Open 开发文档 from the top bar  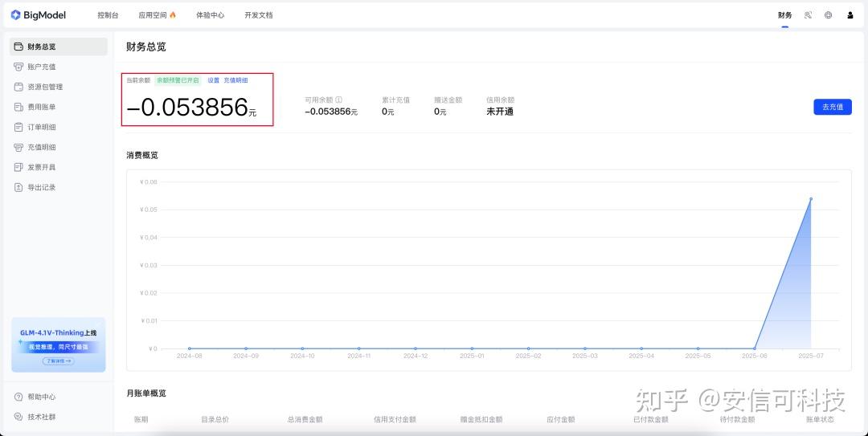pos(258,15)
